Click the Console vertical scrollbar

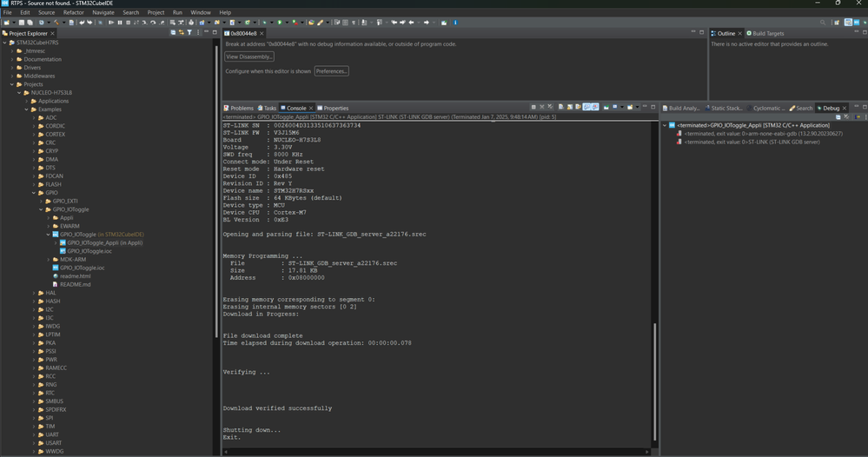654,382
